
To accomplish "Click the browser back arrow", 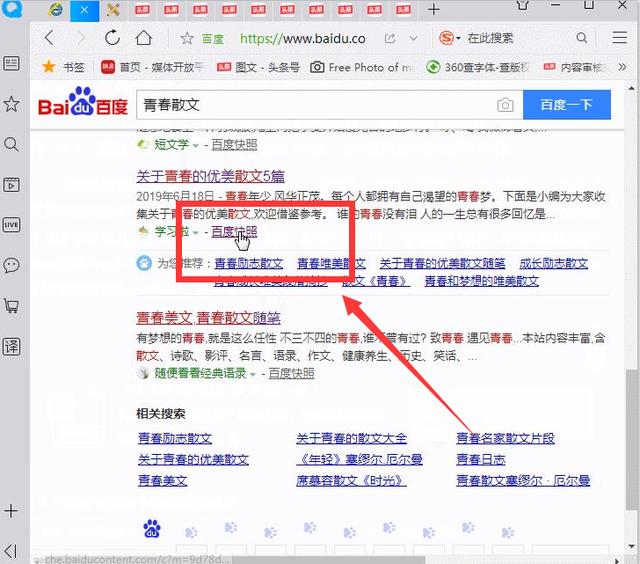I will tap(49, 38).
